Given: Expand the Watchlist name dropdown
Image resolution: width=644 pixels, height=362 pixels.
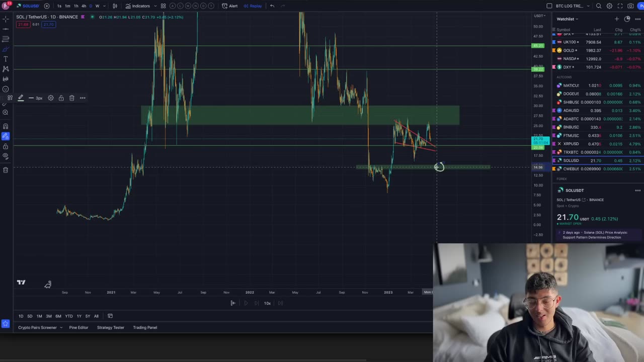Looking at the screenshot, I should tap(568, 19).
